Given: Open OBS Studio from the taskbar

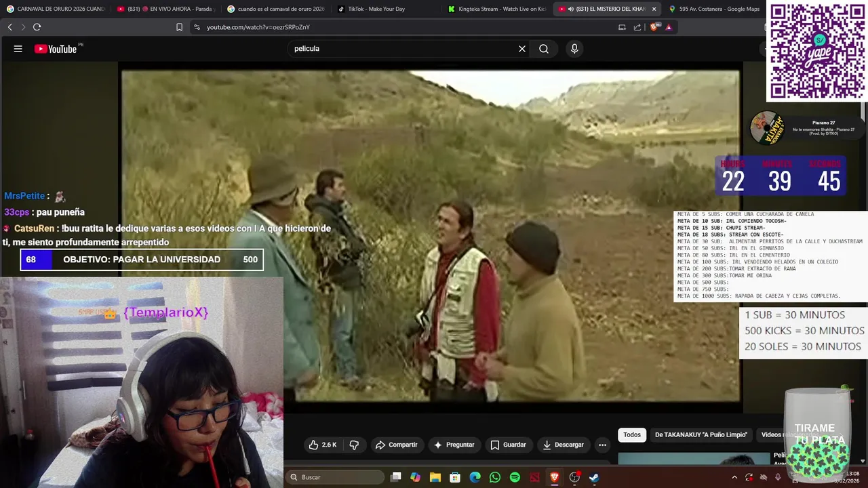Looking at the screenshot, I should coord(574,477).
